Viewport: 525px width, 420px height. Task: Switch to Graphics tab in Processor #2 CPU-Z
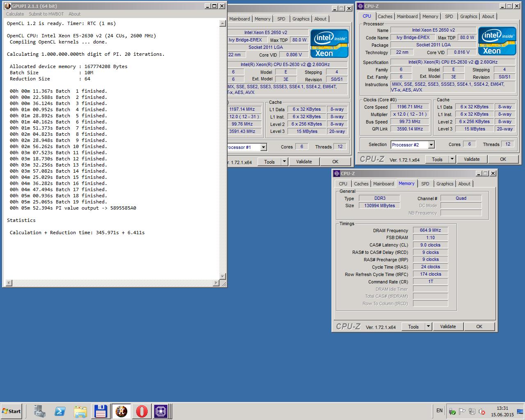pyautogui.click(x=468, y=16)
